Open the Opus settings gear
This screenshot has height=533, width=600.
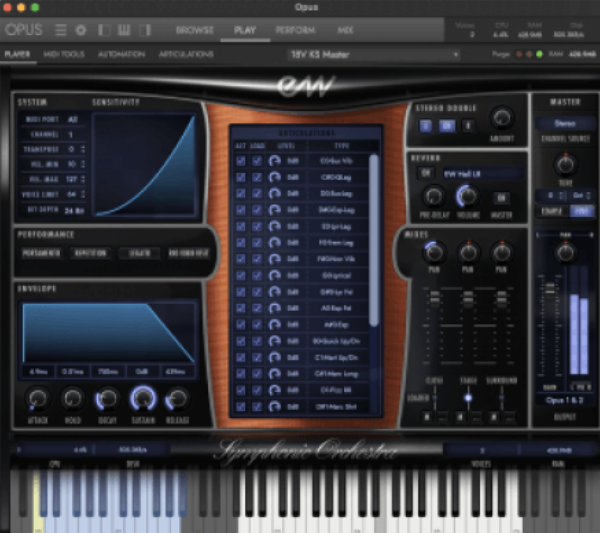click(x=81, y=30)
